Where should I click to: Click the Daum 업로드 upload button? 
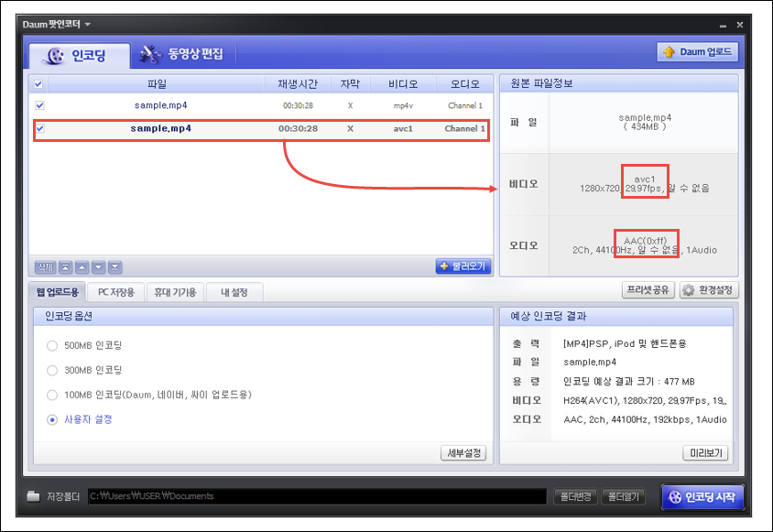coord(697,52)
